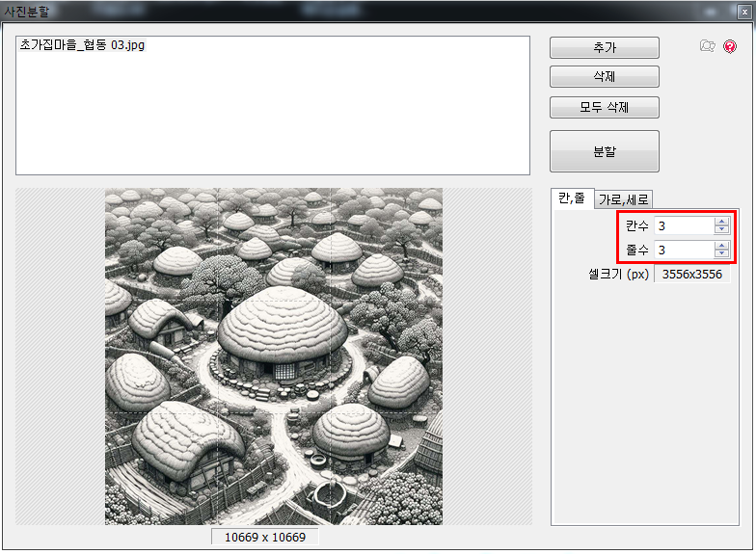Close the 사진분할 window
The image size is (756, 554).
point(744,12)
